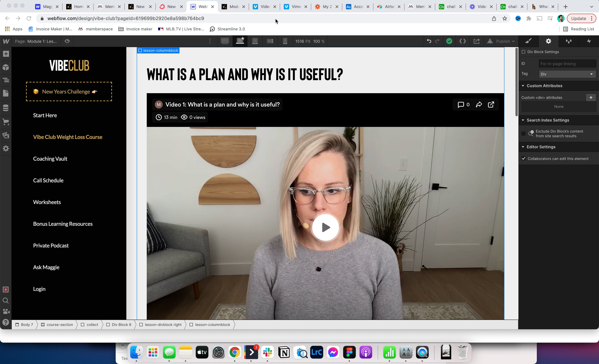The height and width of the screenshot is (364, 599).
Task: Add a new custom div attribute
Action: 591,97
